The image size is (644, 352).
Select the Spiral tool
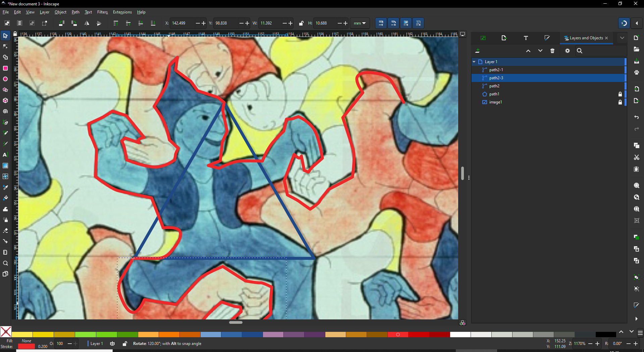5,111
